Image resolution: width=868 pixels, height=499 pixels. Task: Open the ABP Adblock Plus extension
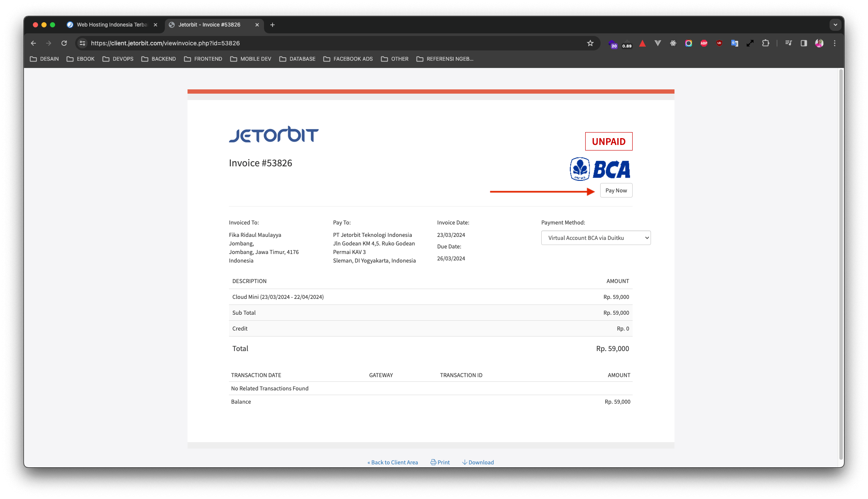(704, 43)
